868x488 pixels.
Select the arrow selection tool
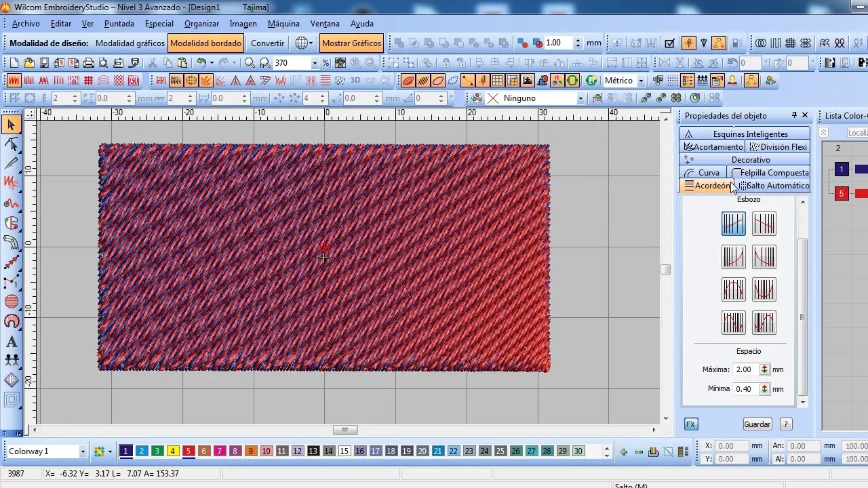(12, 125)
